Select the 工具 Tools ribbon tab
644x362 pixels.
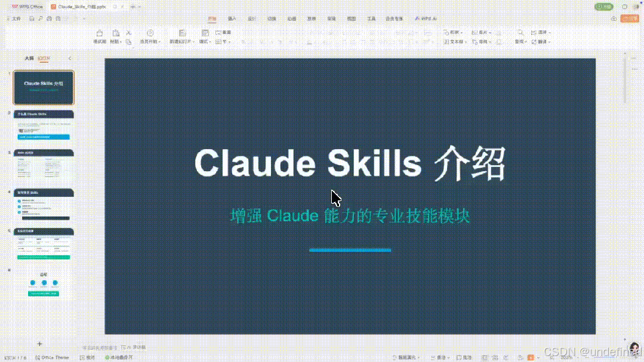coord(371,19)
